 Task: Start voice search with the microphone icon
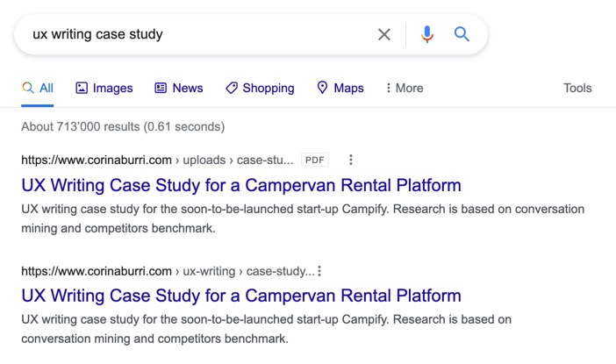pos(427,34)
